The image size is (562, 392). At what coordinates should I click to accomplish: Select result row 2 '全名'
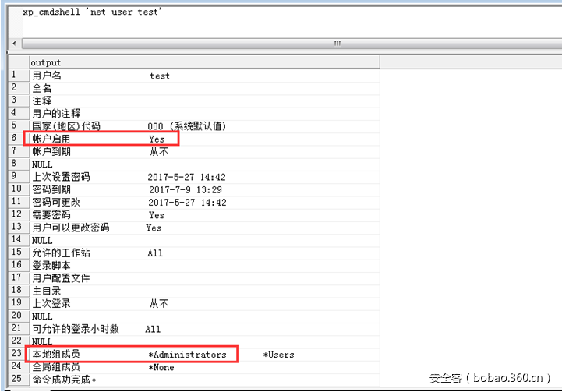(x=204, y=88)
